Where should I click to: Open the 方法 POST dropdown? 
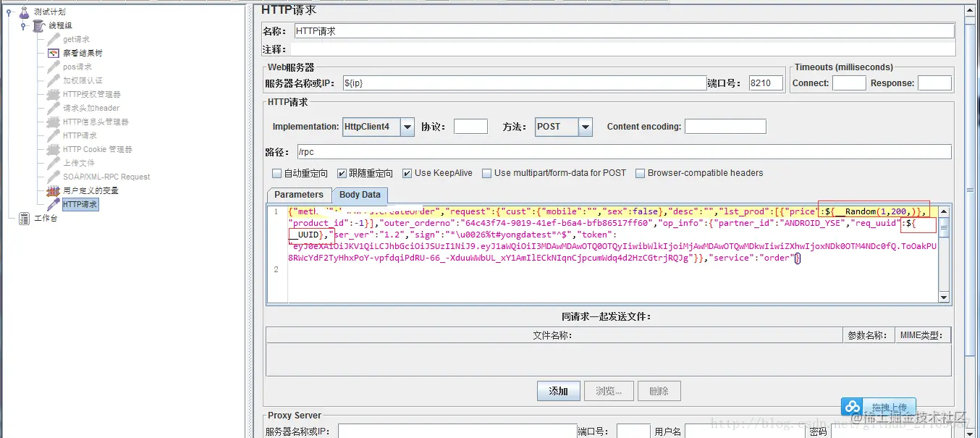pos(586,127)
